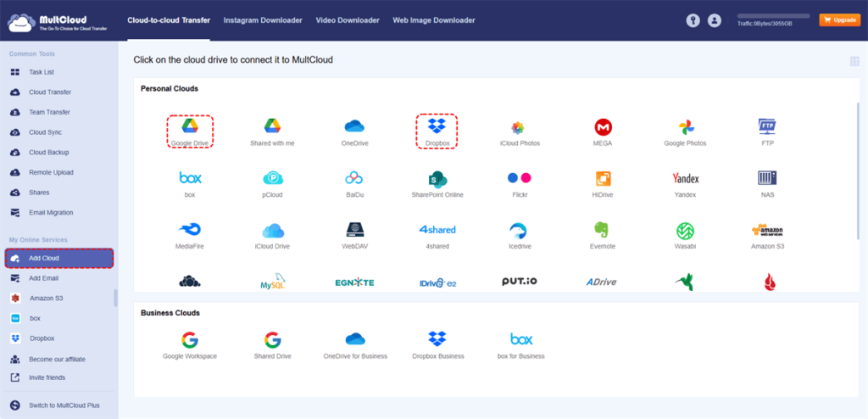This screenshot has width=868, height=419.
Task: Add the MediaFire cloud
Action: pyautogui.click(x=190, y=236)
